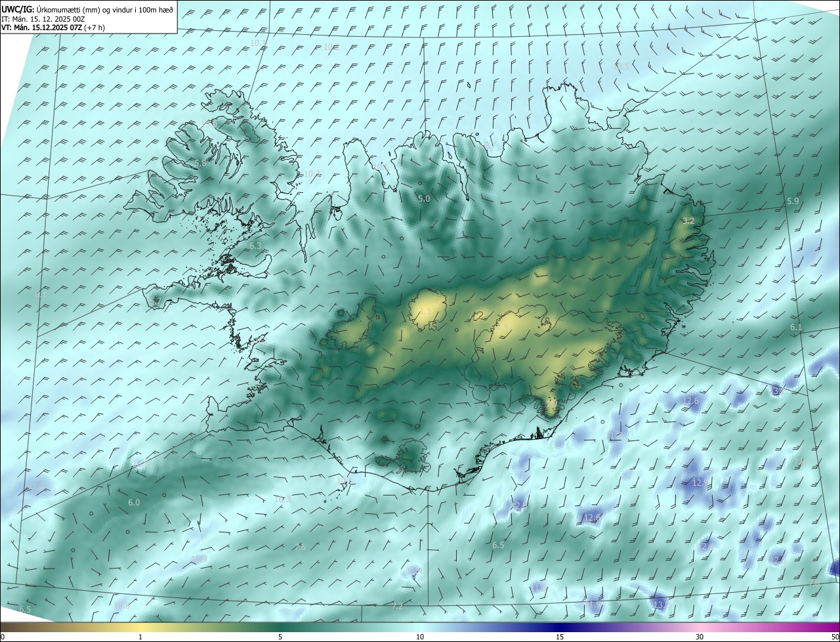Click the "10.3" value label on the map
The width and height of the screenshot is (840, 642).
click(x=282, y=499)
